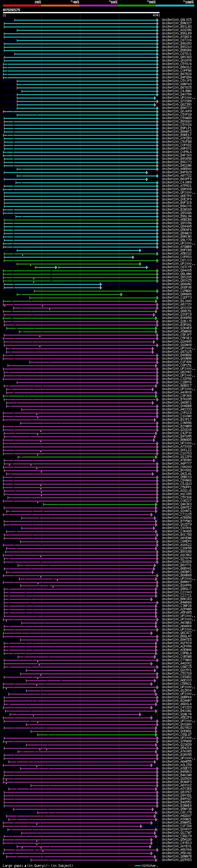Click hit UniRef100_Q40784
This screenshot has width=197, height=868.
[177, 94]
